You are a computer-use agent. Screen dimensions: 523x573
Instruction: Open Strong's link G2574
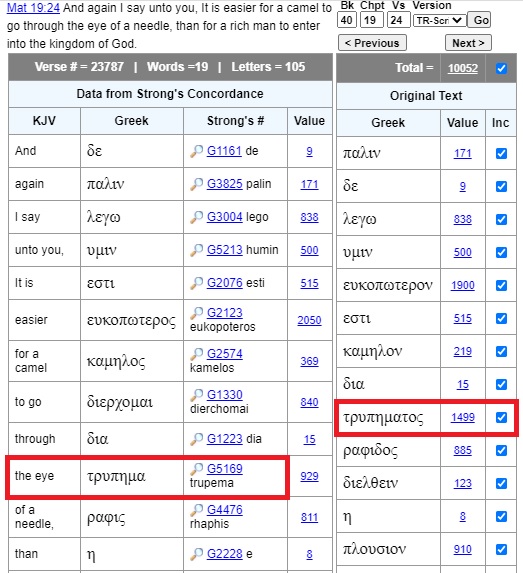tap(224, 354)
